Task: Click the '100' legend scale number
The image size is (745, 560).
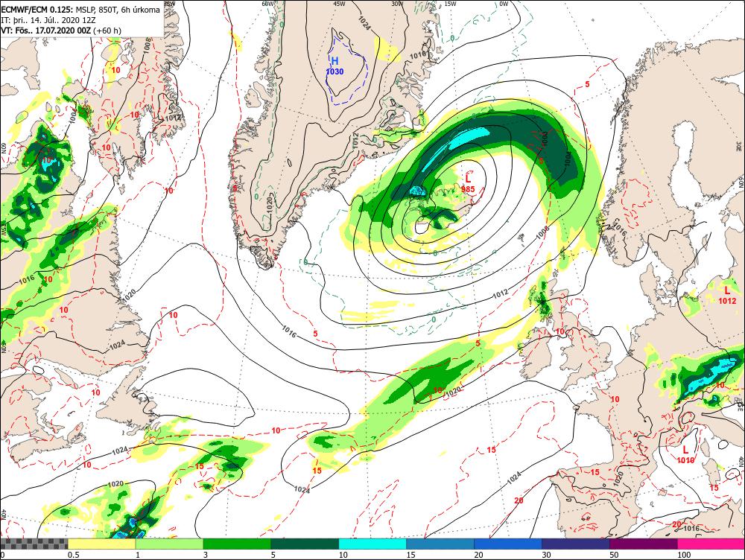Action: click(684, 555)
